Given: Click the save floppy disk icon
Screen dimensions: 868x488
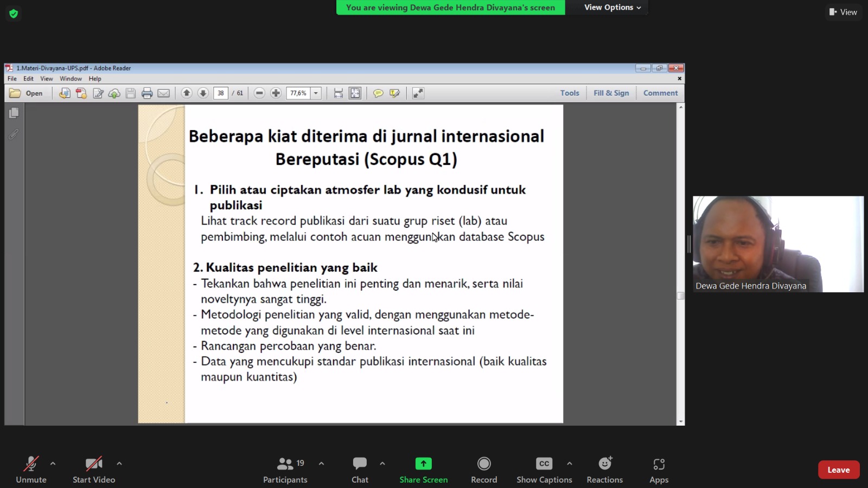Looking at the screenshot, I should (131, 93).
